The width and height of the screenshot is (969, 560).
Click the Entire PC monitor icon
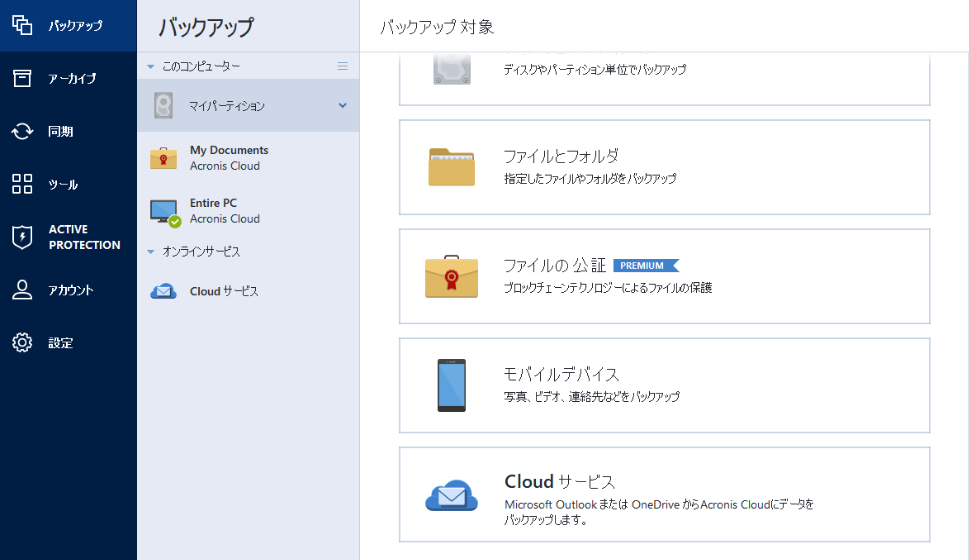pyautogui.click(x=165, y=213)
